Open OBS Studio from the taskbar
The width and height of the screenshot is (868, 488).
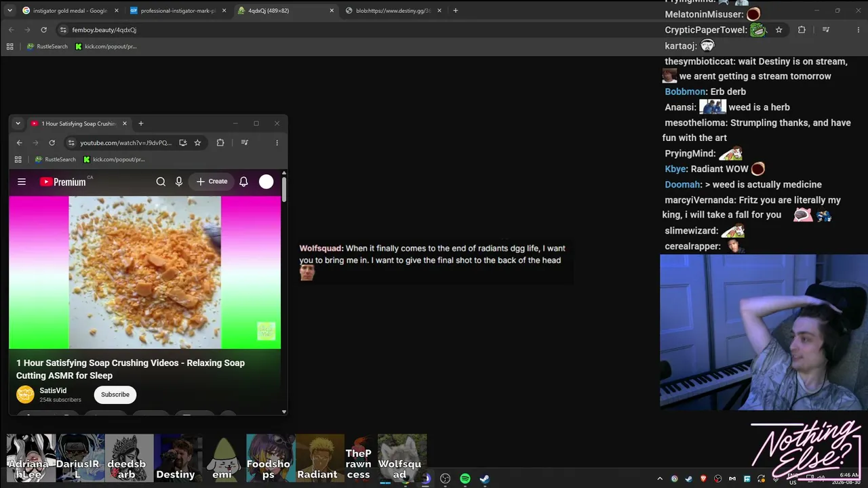pyautogui.click(x=445, y=479)
